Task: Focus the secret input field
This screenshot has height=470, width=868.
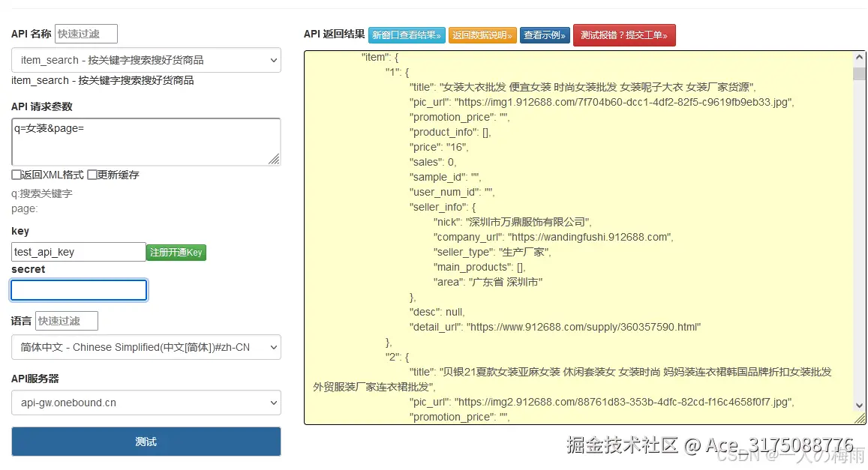Action: [78, 289]
